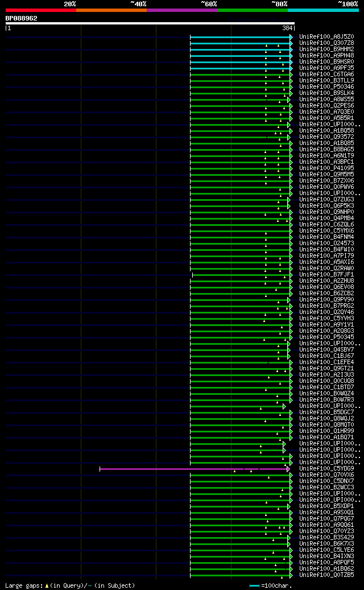This screenshot has height=590, width=364.
Task: Click arrowhead ending the UniRef100_A8J5Z0 alignment
Action: point(291,37)
